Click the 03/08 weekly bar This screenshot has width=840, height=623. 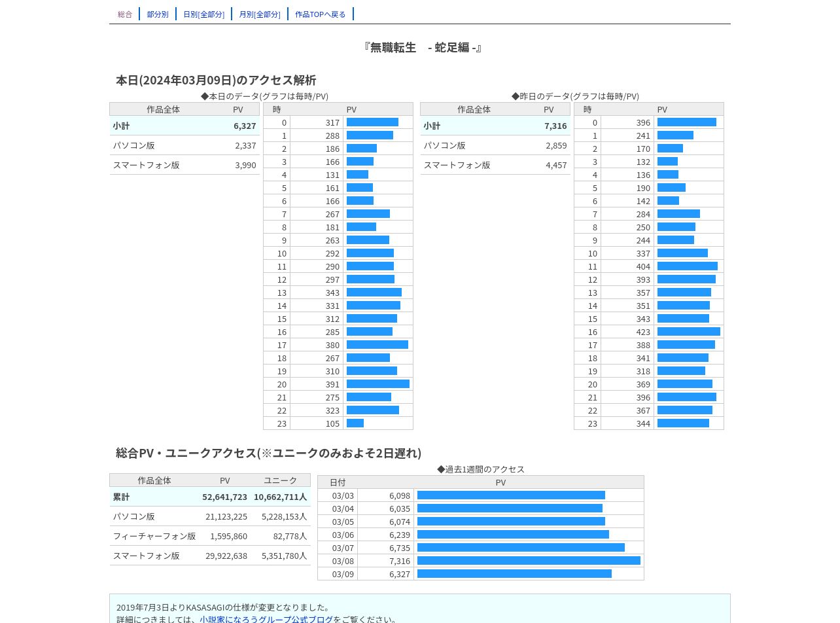pos(529,561)
